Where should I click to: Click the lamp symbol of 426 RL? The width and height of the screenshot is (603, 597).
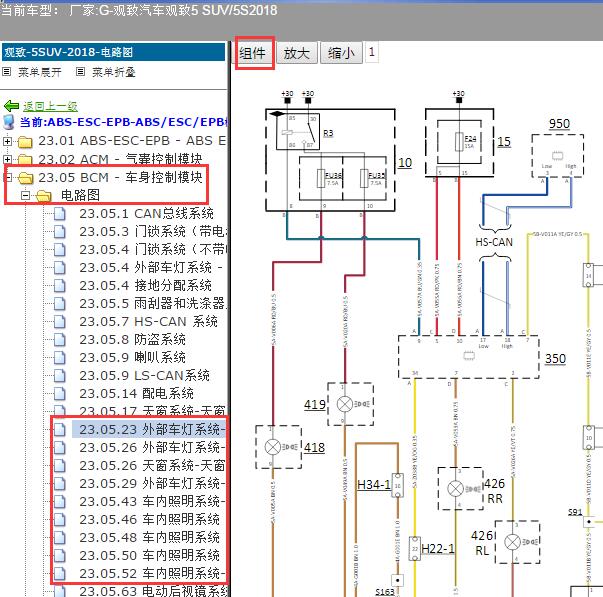513,542
